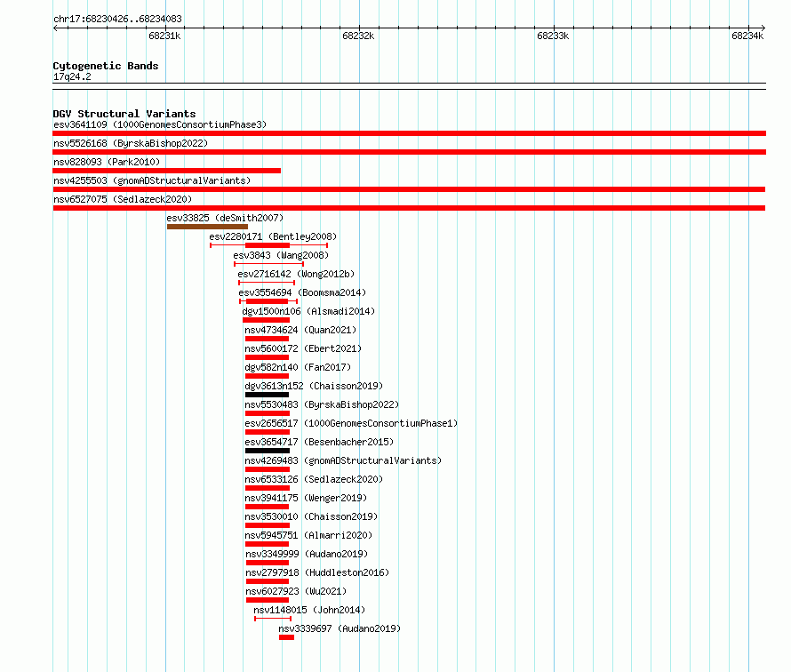Click the brown esv33825 variant bar
This screenshot has height=672, width=791.
tap(207, 227)
